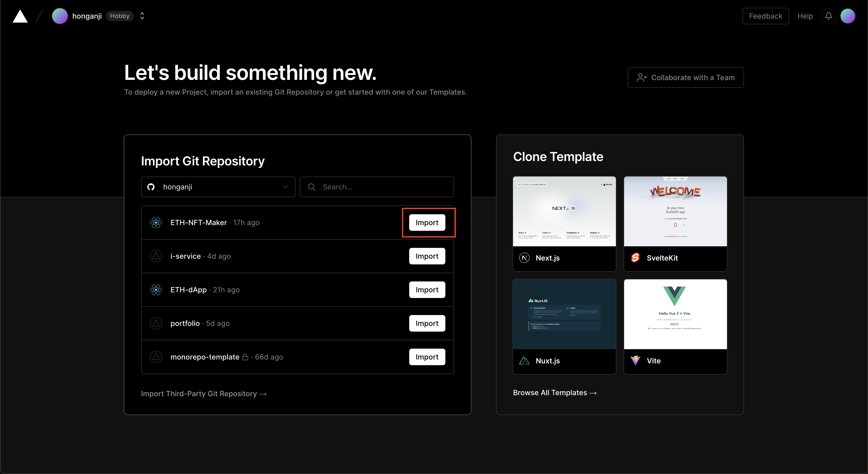
Task: Import the i-service repository
Action: click(x=427, y=256)
